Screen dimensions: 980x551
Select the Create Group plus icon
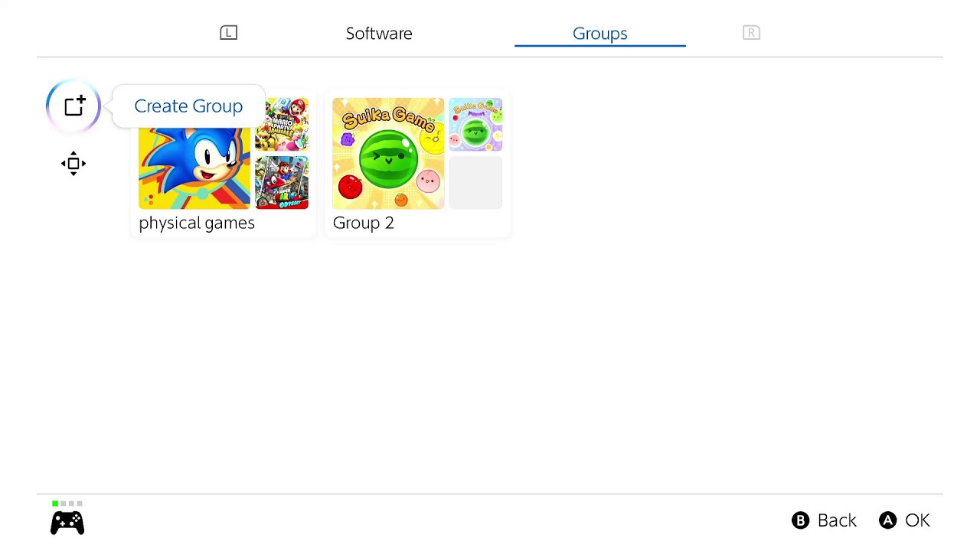click(x=73, y=106)
